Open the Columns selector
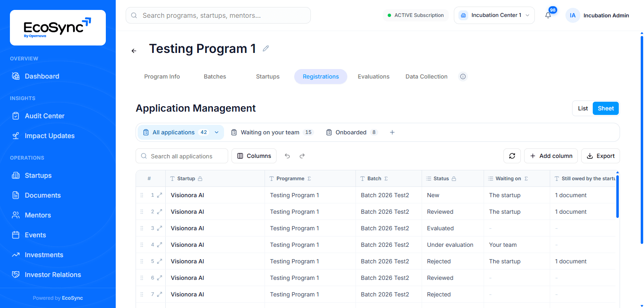 tap(254, 156)
